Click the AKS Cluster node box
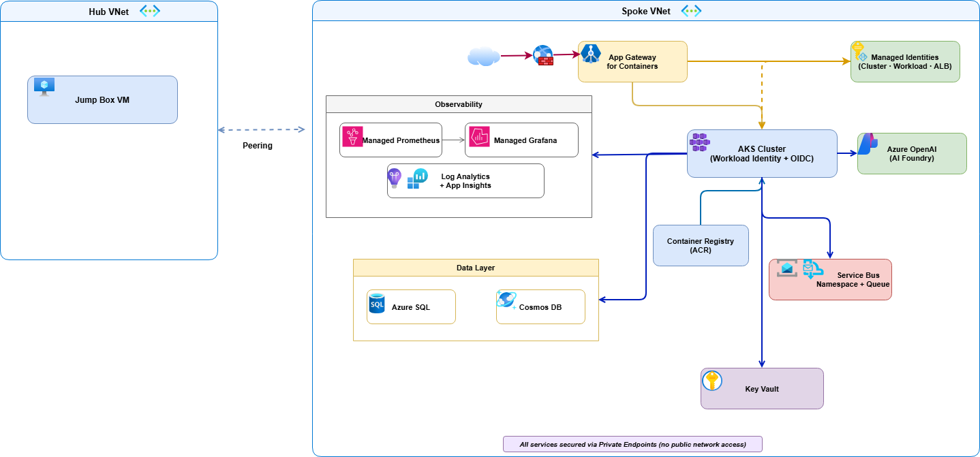This screenshot has height=457, width=980. pos(762,153)
